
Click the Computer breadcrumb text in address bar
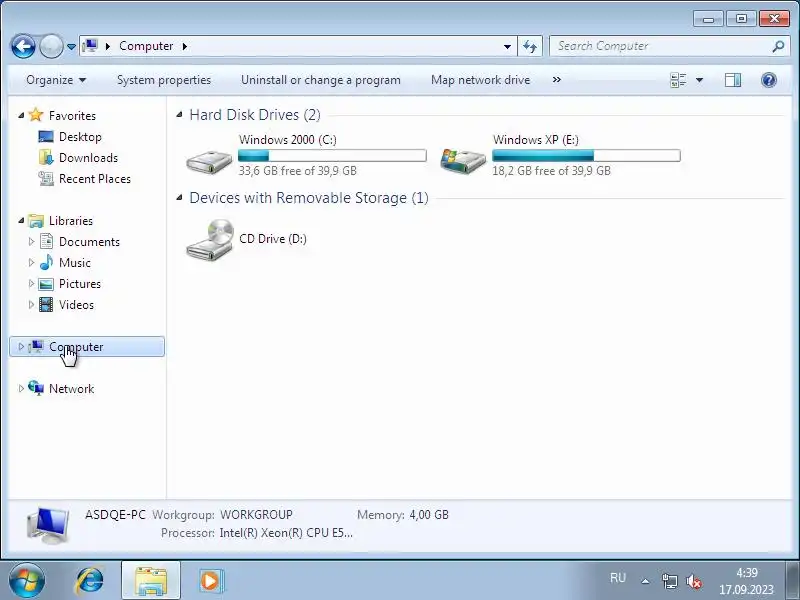tap(146, 46)
